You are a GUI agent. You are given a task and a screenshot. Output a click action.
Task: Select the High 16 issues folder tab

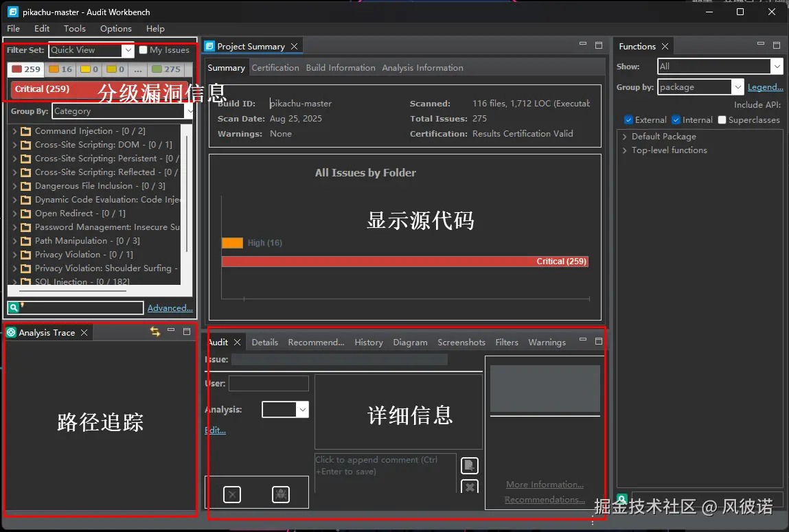pyautogui.click(x=60, y=69)
